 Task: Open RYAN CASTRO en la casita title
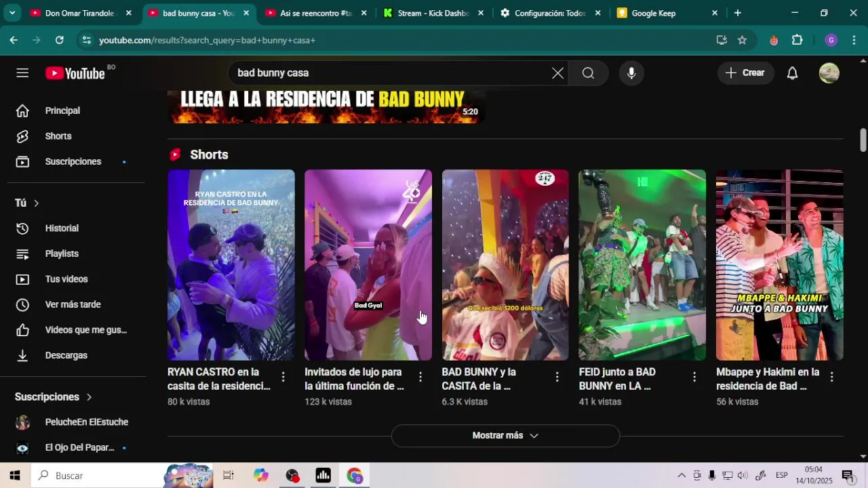pyautogui.click(x=219, y=380)
